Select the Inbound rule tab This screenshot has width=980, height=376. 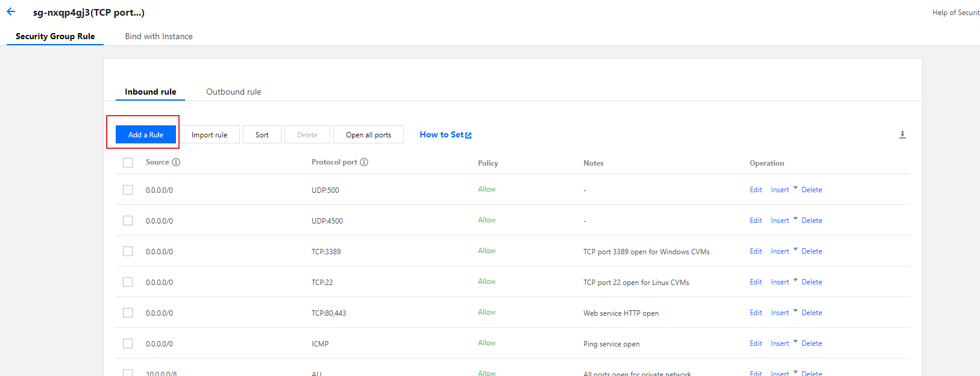click(x=151, y=92)
